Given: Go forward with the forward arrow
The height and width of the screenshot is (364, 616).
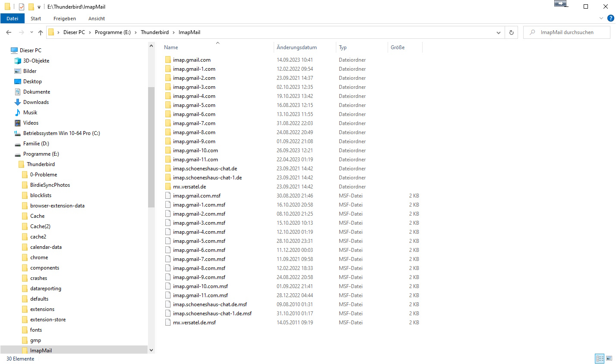Looking at the screenshot, I should click(x=21, y=32).
